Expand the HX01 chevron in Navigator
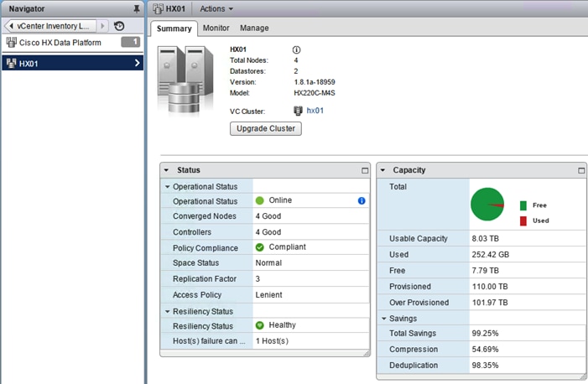The width and height of the screenshot is (588, 384). [x=137, y=63]
